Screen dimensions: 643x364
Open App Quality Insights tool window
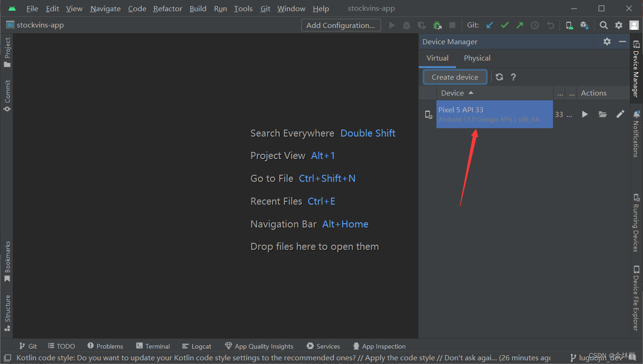point(259,346)
